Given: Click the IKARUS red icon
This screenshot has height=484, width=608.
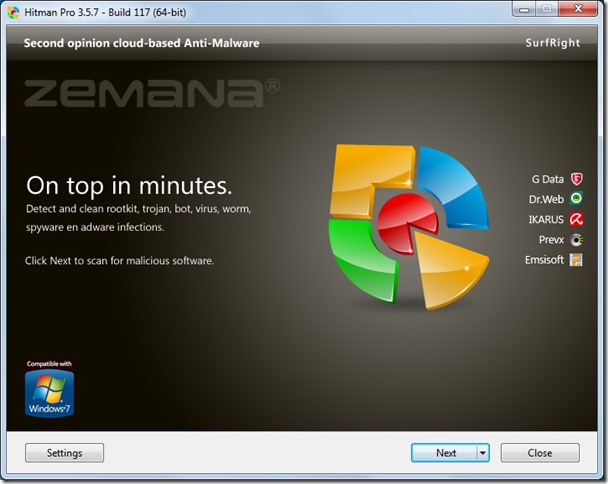Looking at the screenshot, I should click(x=577, y=219).
